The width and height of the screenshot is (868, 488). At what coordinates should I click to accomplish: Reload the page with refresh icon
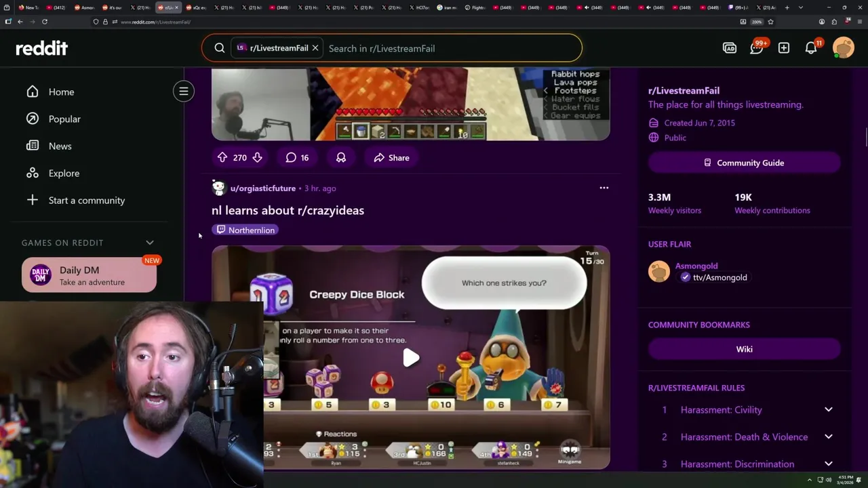tap(45, 22)
